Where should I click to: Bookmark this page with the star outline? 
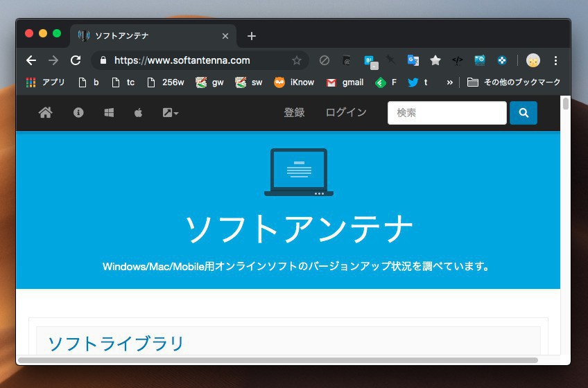point(297,60)
